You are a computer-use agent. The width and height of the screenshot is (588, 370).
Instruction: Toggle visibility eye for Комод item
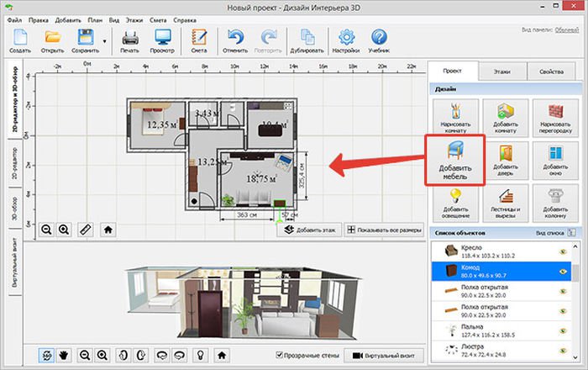click(564, 271)
